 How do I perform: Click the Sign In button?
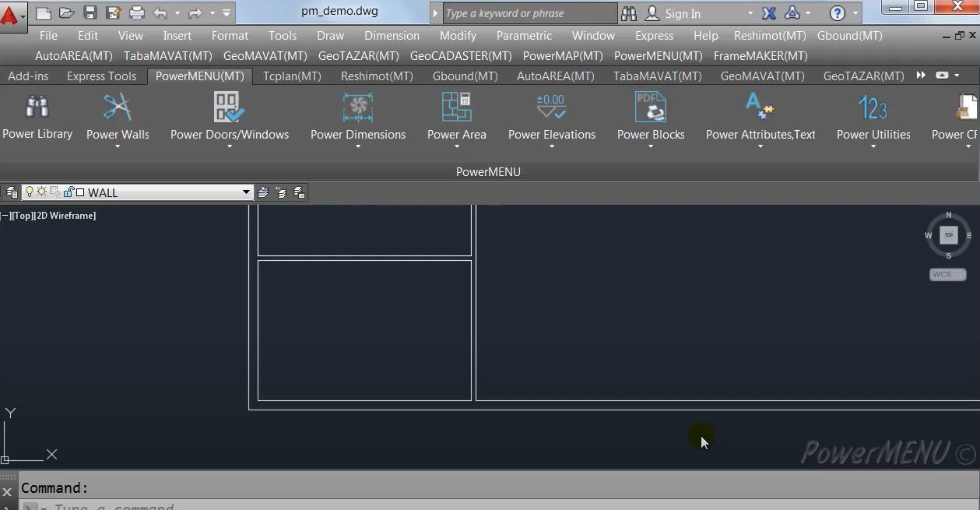pos(674,13)
